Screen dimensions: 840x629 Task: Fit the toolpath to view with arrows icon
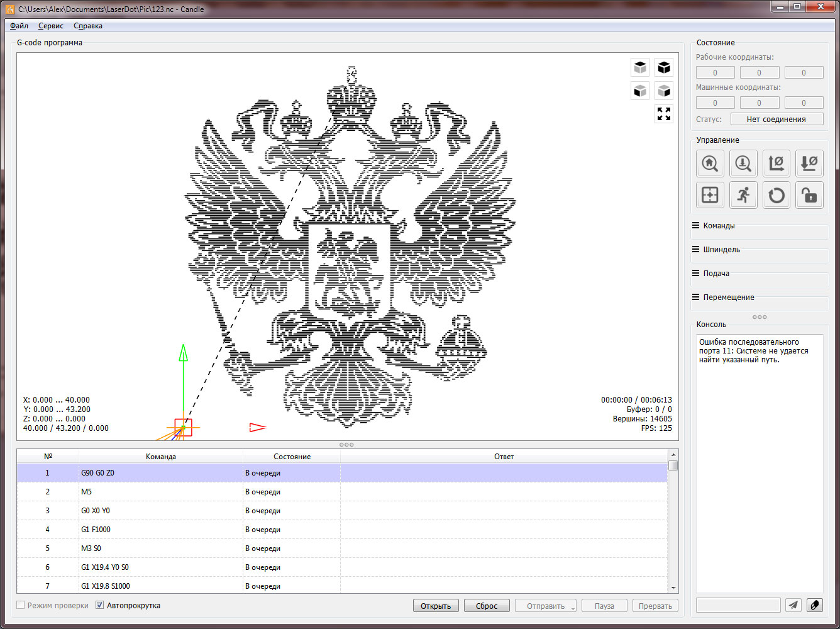[x=664, y=114]
